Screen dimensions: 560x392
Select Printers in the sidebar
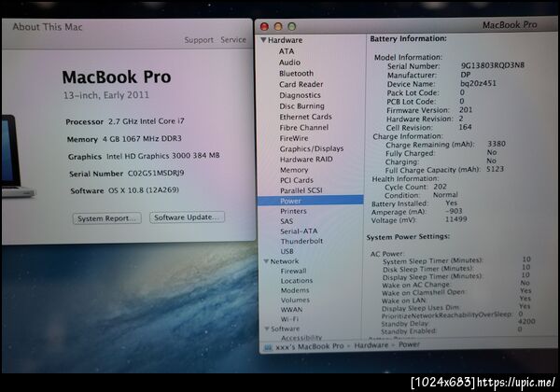coord(293,211)
